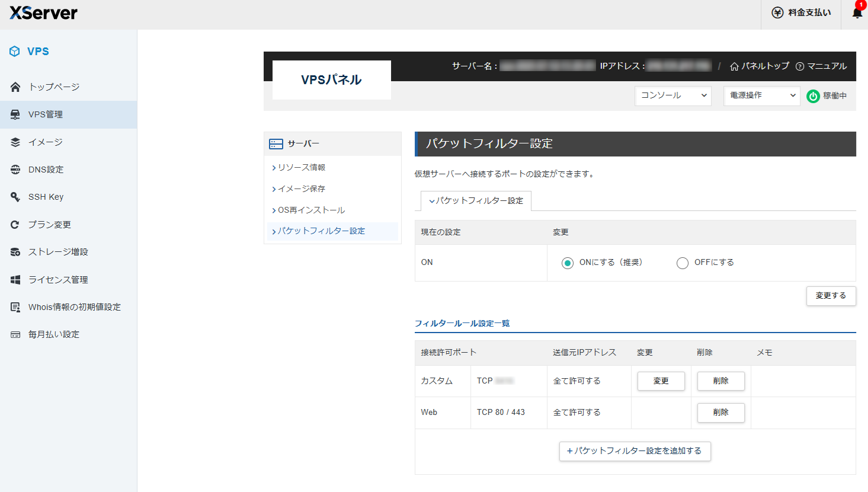Viewport: 868px width, 492px height.
Task: Open the マニュアル help link
Action: coord(821,66)
